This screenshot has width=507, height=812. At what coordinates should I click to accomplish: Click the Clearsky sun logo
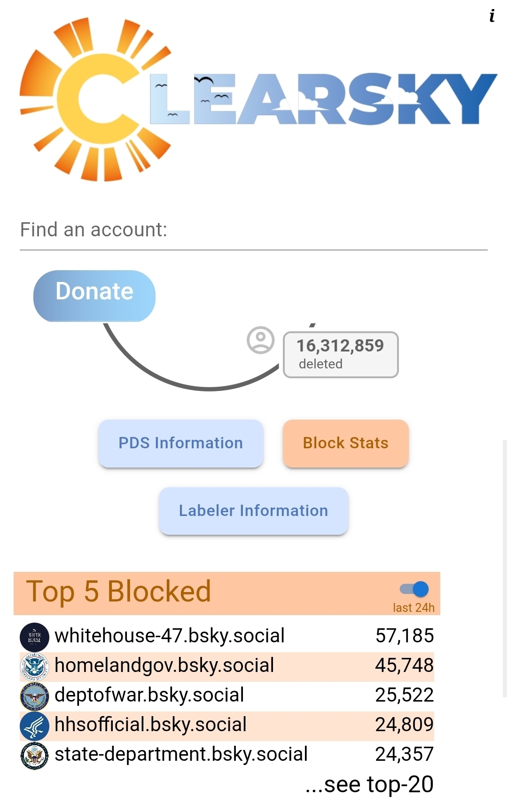[x=94, y=100]
